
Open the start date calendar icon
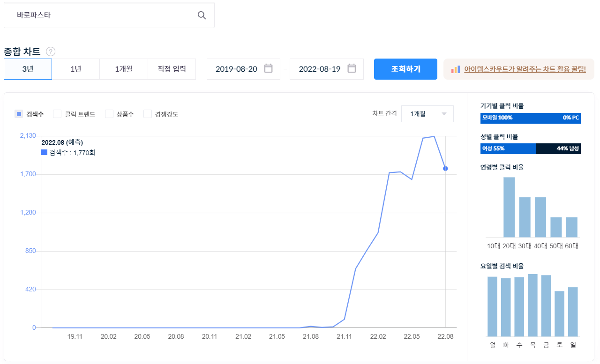click(x=268, y=68)
